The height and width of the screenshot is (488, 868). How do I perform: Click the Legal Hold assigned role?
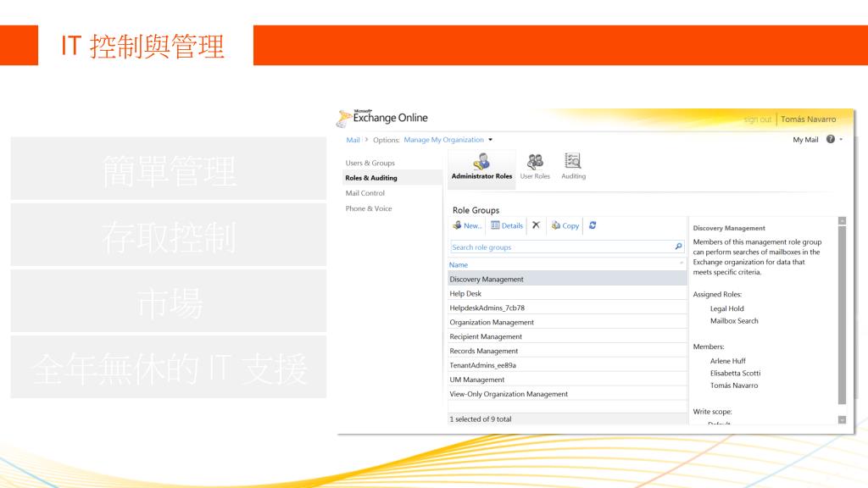click(726, 308)
